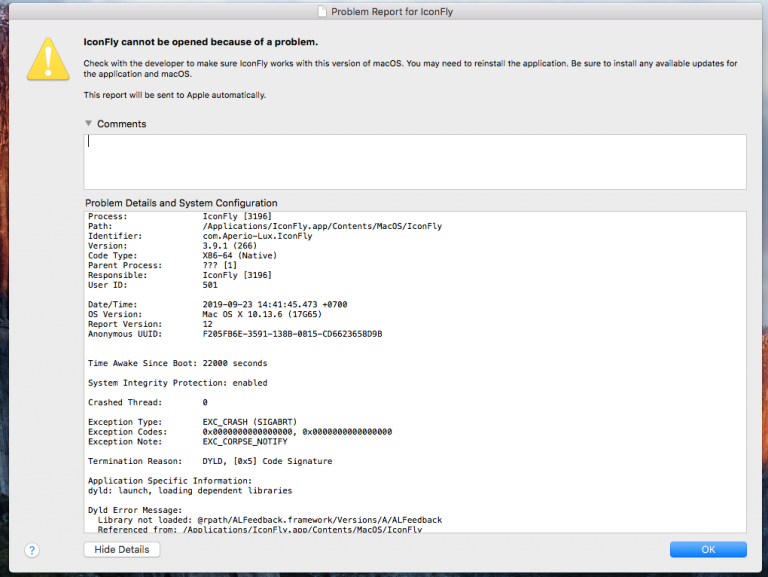Confirm the dialog with OK
This screenshot has width=768, height=577.
click(x=708, y=550)
